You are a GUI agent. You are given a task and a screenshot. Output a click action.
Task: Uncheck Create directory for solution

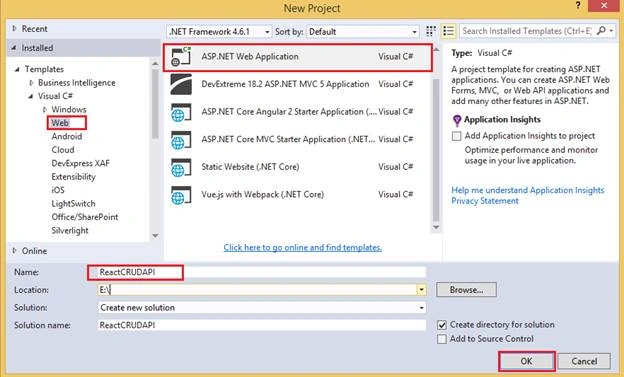[x=442, y=325]
